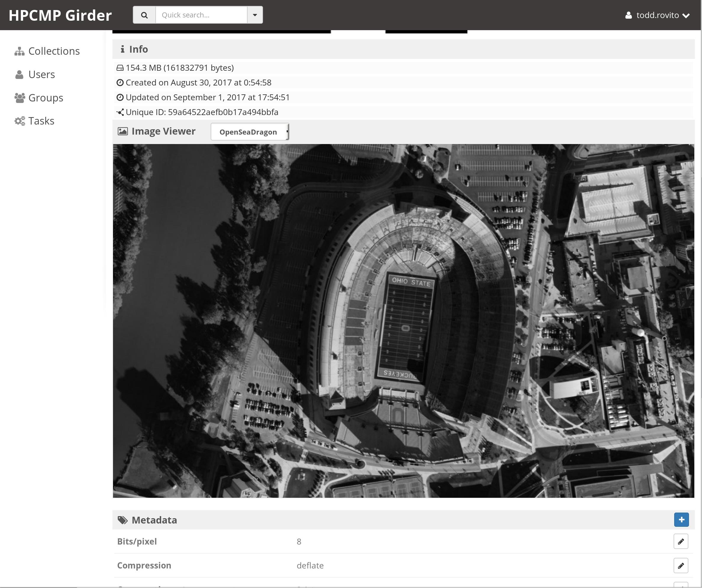Edit the Compression metadata entry
Image resolution: width=702 pixels, height=588 pixels.
681,566
